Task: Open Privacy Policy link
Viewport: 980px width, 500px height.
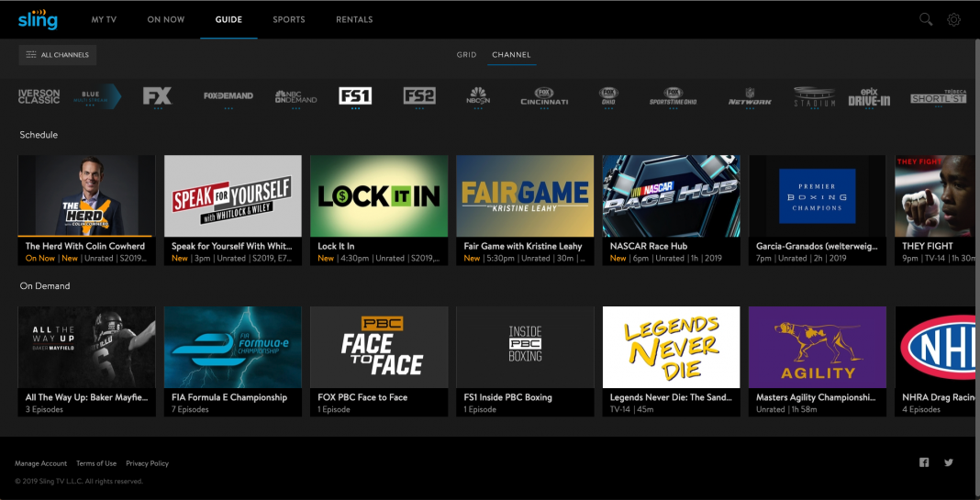Action: pyautogui.click(x=148, y=463)
